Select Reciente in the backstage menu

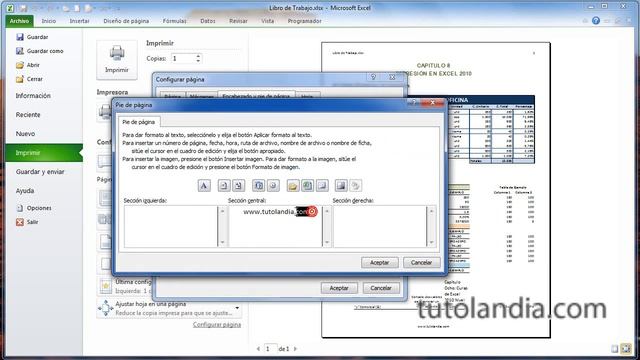point(28,115)
